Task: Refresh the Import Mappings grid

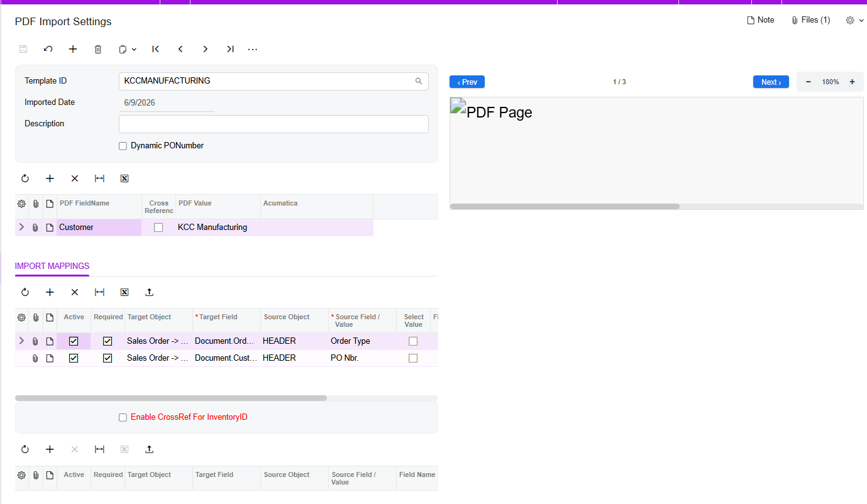Action: [x=25, y=292]
